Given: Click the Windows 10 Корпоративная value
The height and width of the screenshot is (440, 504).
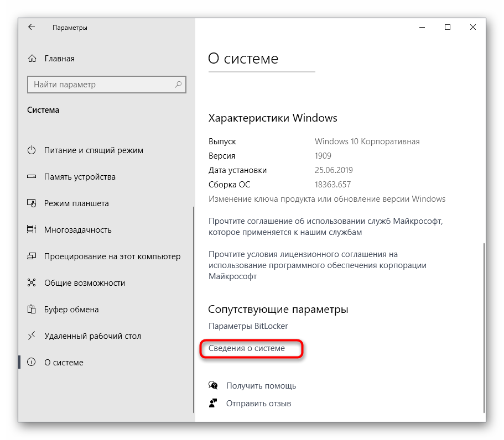Looking at the screenshot, I should point(367,142).
